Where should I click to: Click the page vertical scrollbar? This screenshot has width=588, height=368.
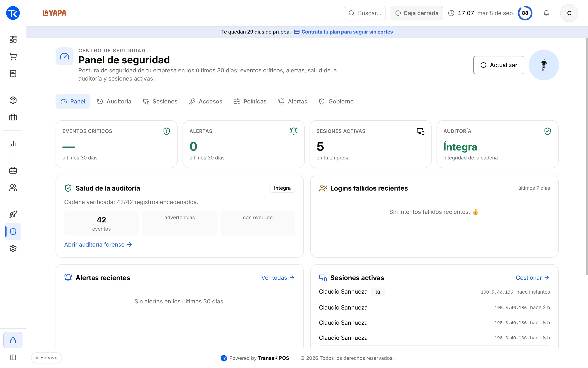point(587,156)
